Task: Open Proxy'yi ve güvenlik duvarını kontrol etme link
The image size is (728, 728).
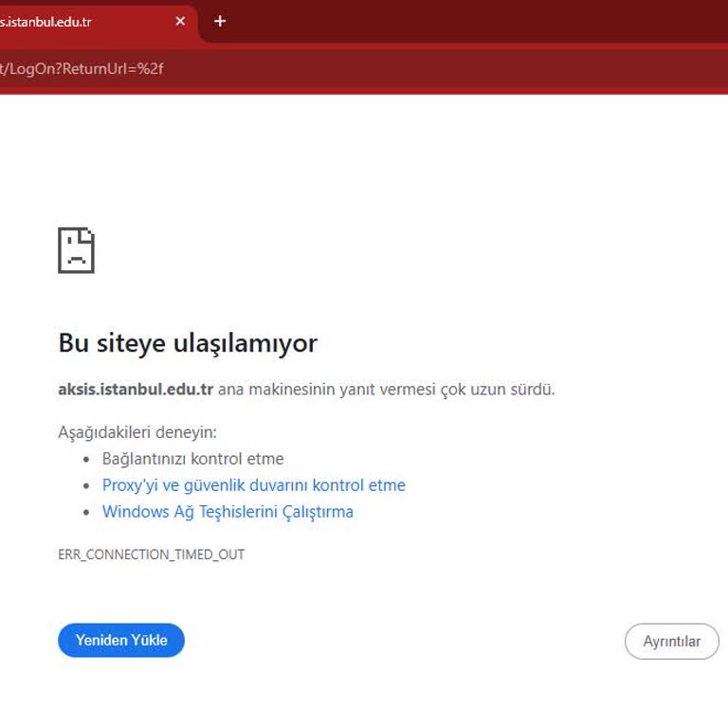Action: [x=253, y=485]
